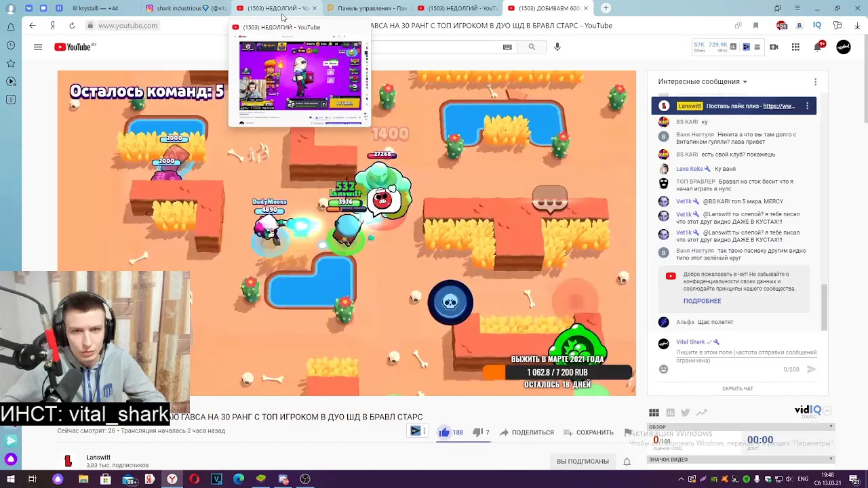Click ПОДЕЛИТЬСЯ share button
868x488 pixels.
pyautogui.click(x=526, y=432)
